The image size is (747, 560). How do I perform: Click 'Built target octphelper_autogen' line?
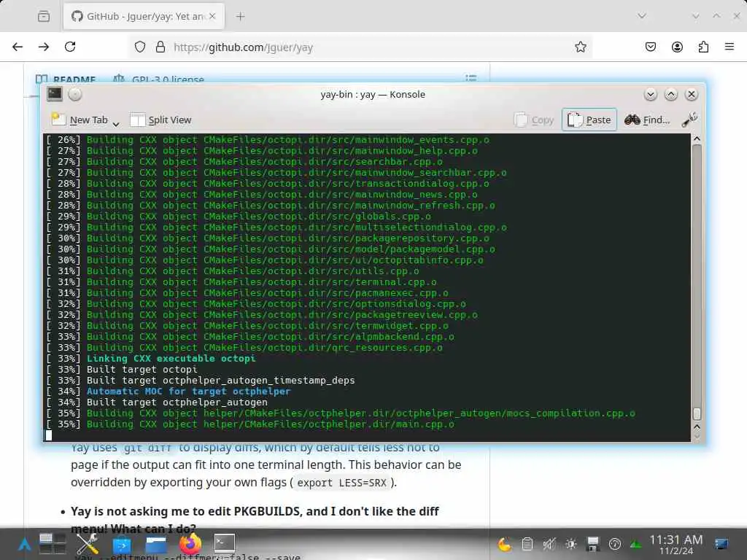click(177, 402)
